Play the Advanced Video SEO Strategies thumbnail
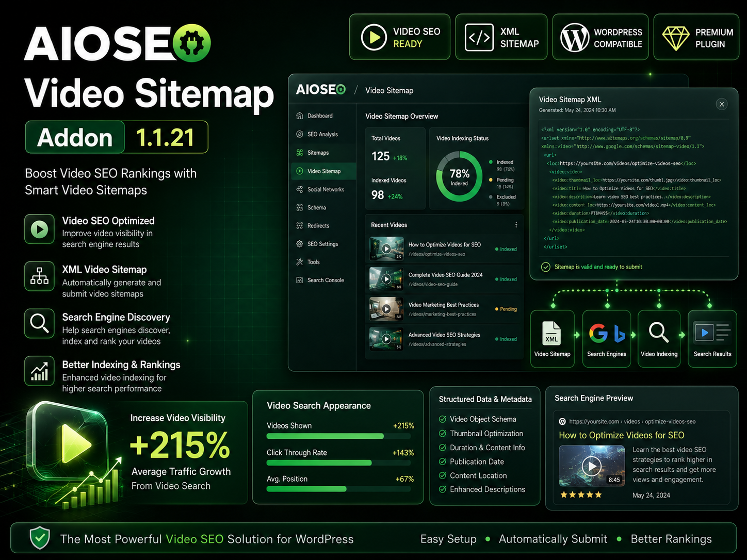Screen dimensions: 747x560 point(386,339)
